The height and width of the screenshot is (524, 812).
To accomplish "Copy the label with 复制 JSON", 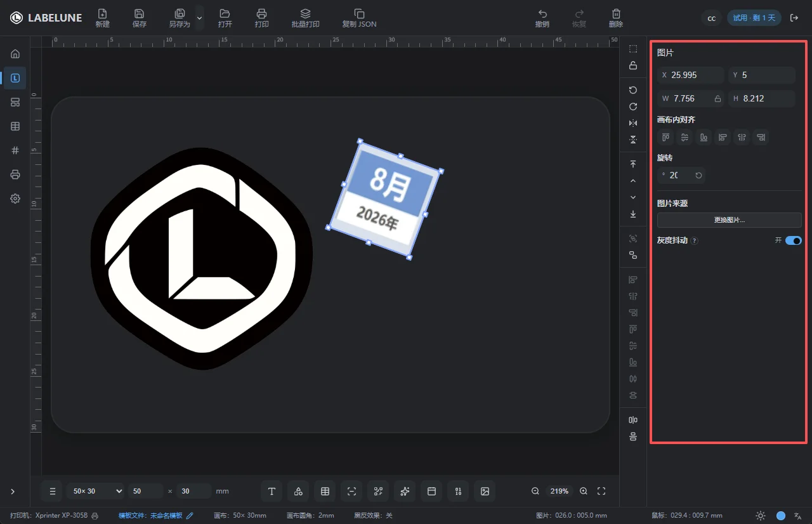I will coord(359,18).
